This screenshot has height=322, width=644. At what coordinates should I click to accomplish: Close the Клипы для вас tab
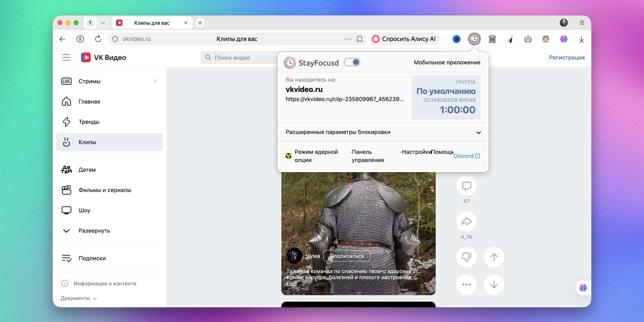(x=186, y=23)
